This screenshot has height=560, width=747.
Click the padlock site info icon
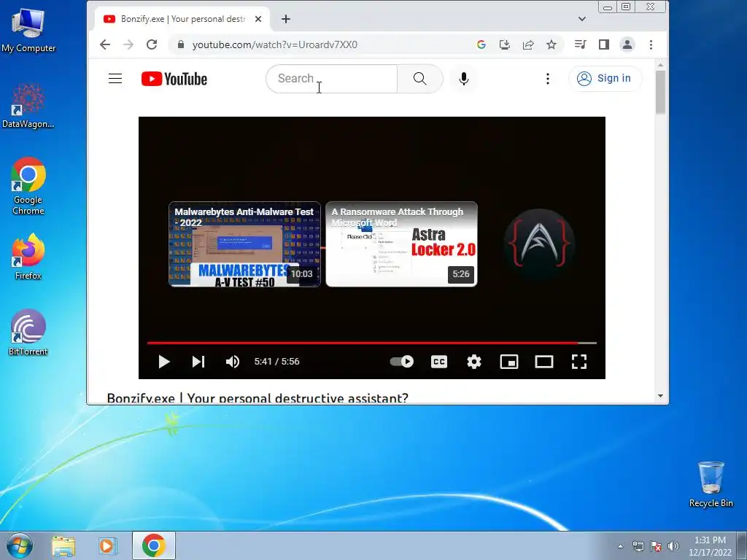point(181,44)
